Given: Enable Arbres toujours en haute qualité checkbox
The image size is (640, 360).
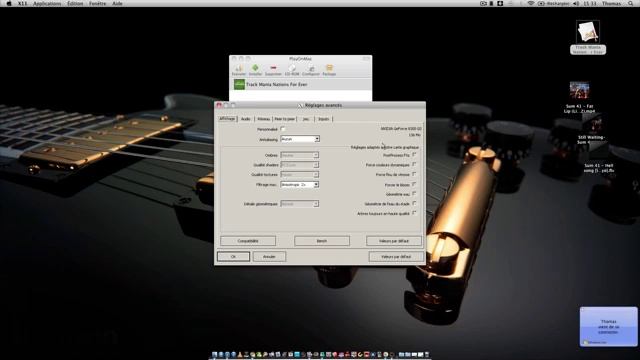Looking at the screenshot, I should (414, 213).
